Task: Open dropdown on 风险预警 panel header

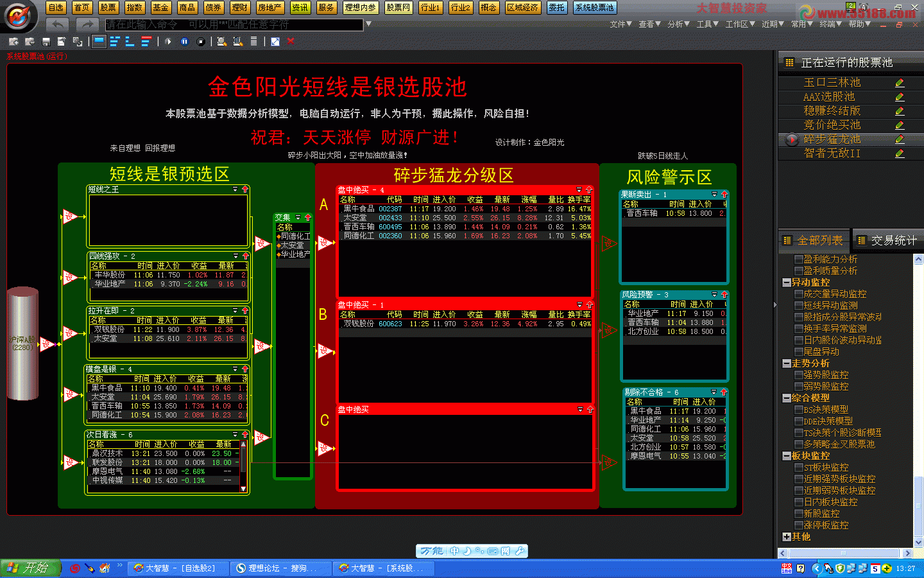Action: tap(714, 295)
